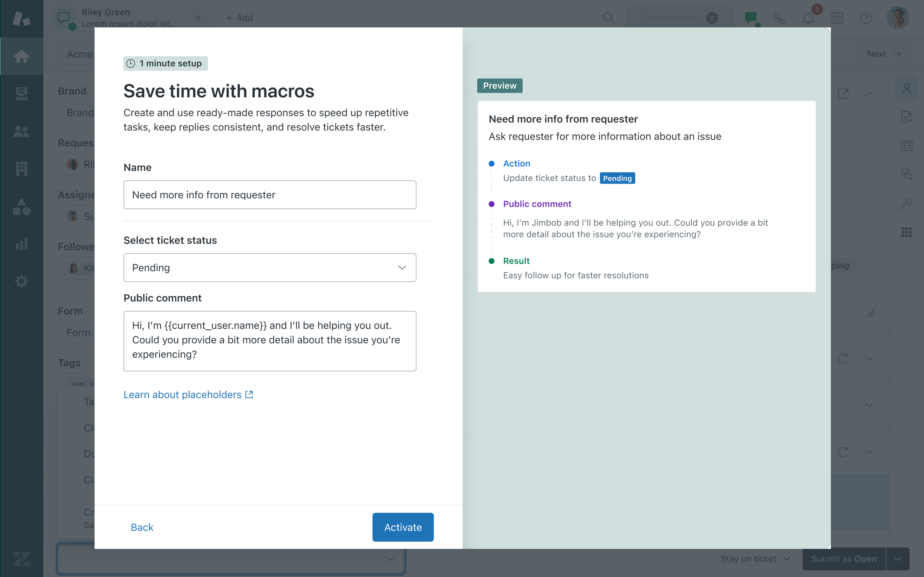
Task: Expand the Select ticket status dropdown
Action: (270, 268)
